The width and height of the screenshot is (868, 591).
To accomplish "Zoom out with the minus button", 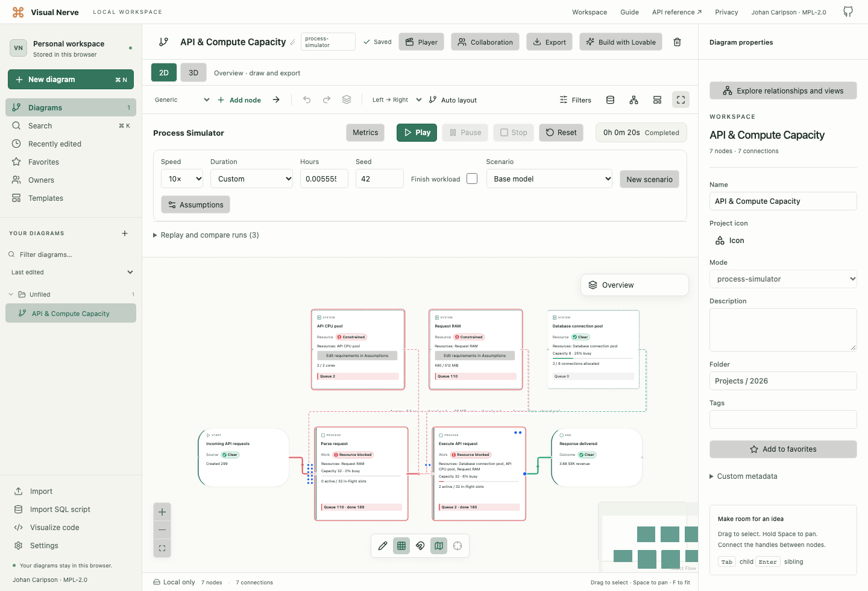I will (162, 530).
